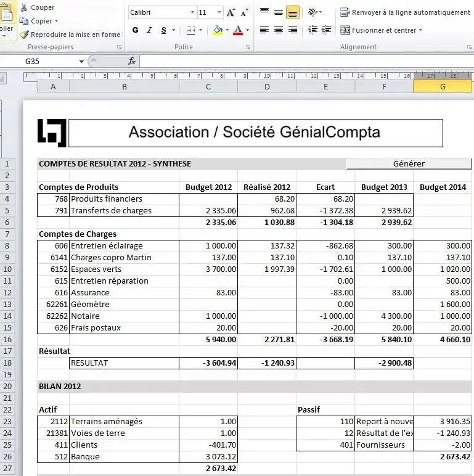Decrease font size with small A icon

[244, 12]
